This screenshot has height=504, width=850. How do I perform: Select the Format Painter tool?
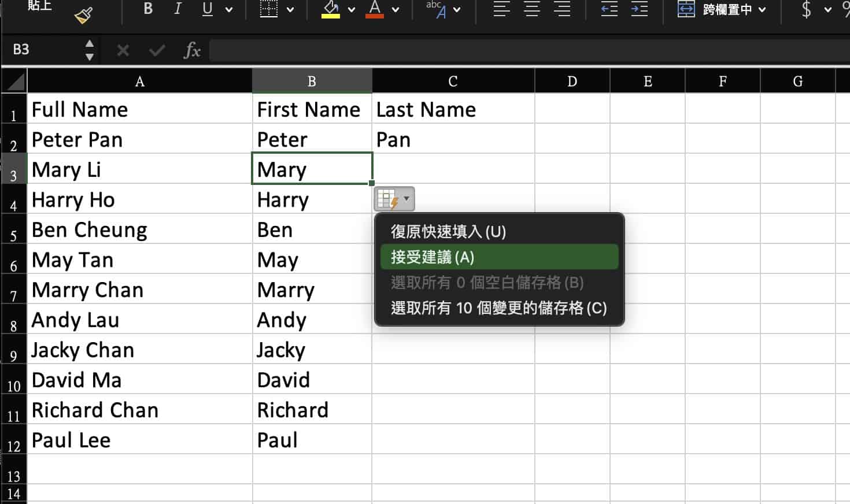click(82, 14)
